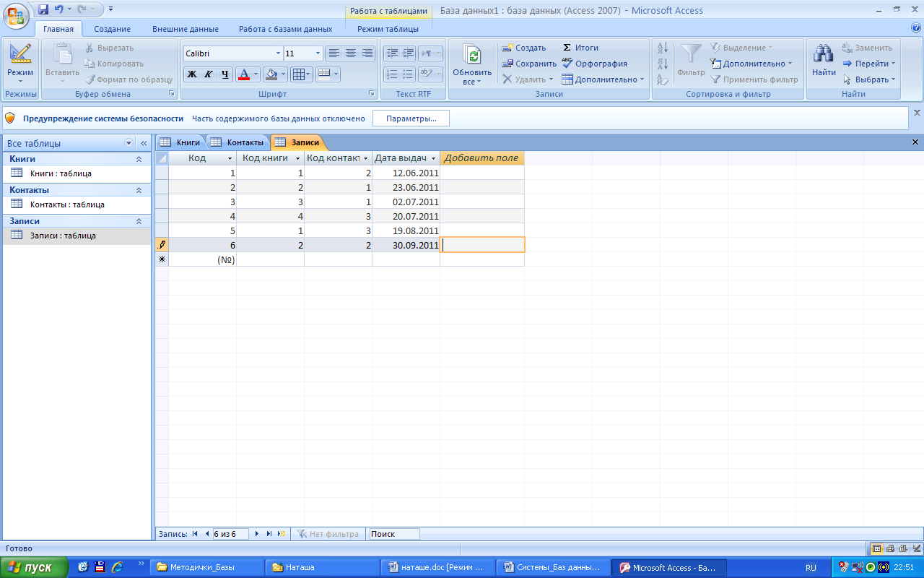Switch to Создание ribbon tab
The width and height of the screenshot is (924, 578).
coord(112,29)
